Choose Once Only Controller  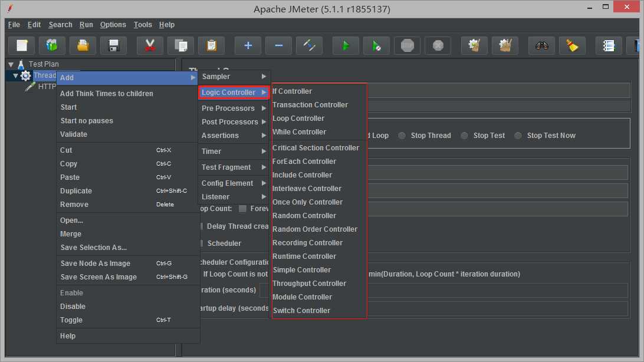tap(319, 202)
